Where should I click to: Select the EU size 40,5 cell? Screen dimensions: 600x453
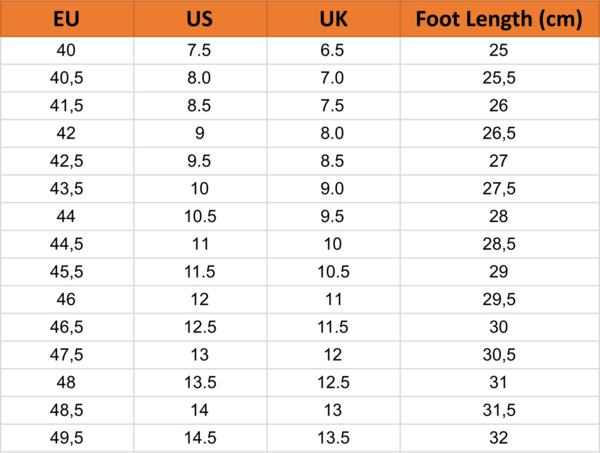tap(67, 77)
